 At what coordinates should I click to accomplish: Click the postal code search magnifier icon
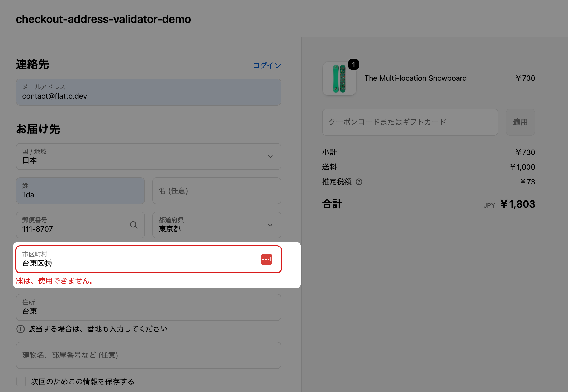click(x=134, y=225)
